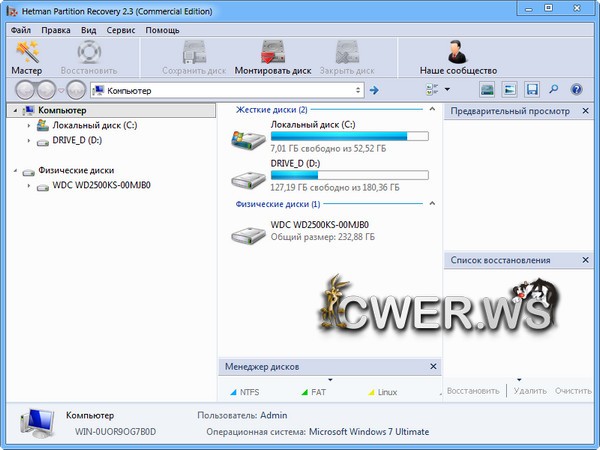Open Наше сообщество from the toolbar

pyautogui.click(x=458, y=57)
